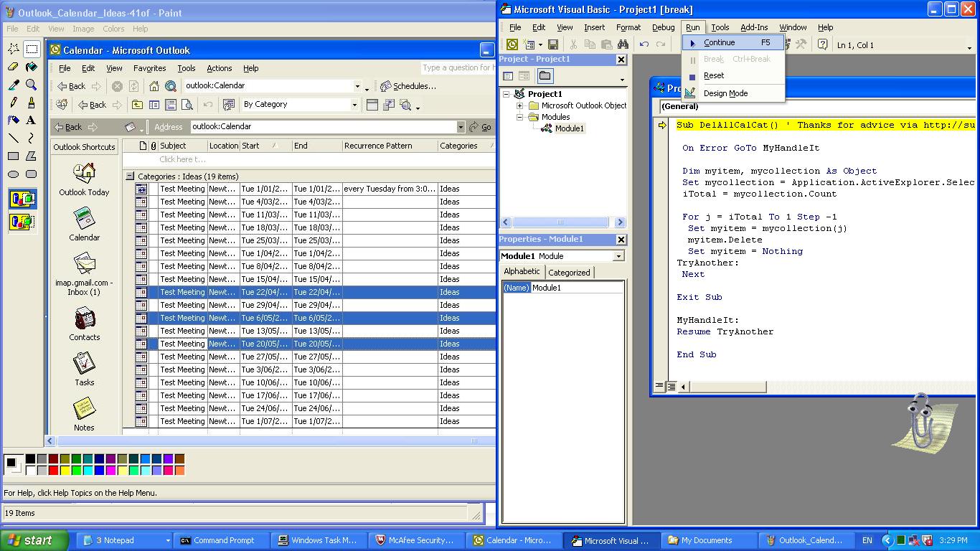Select the Fill With Color tool
Image resolution: width=980 pixels, height=551 pixels.
(x=32, y=67)
